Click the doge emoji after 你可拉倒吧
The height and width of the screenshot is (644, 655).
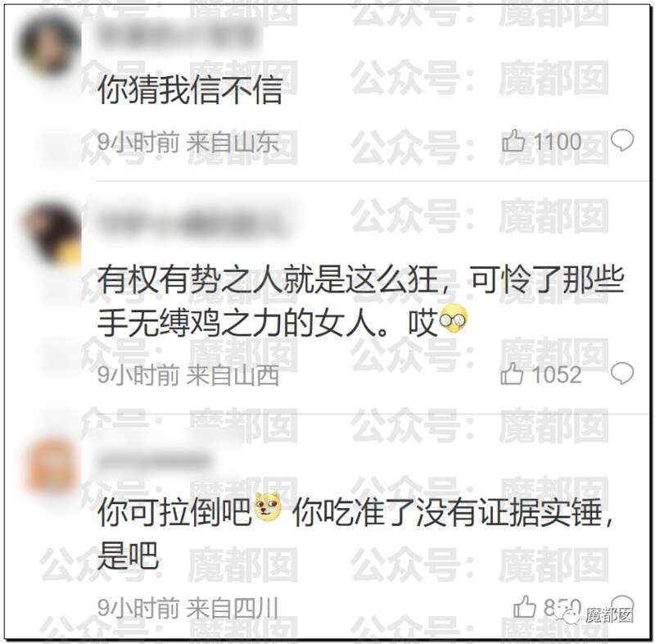tap(268, 507)
